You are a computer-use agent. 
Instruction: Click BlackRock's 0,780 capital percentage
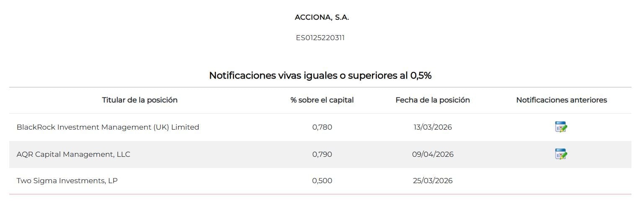(x=322, y=127)
